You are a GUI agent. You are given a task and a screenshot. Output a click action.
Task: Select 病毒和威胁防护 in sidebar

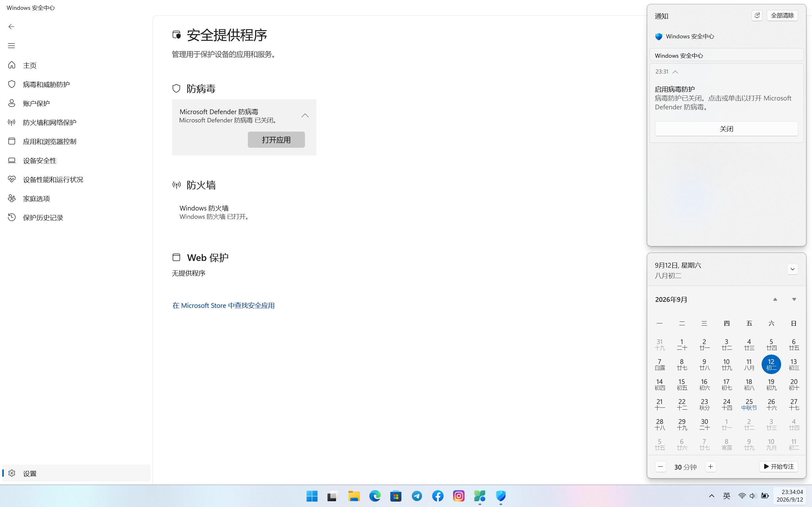coord(76,84)
